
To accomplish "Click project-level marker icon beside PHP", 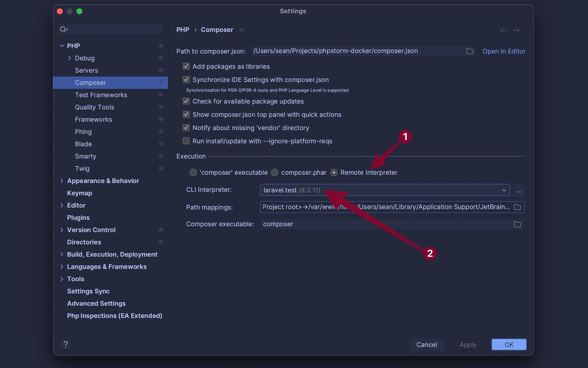I will coord(161,46).
